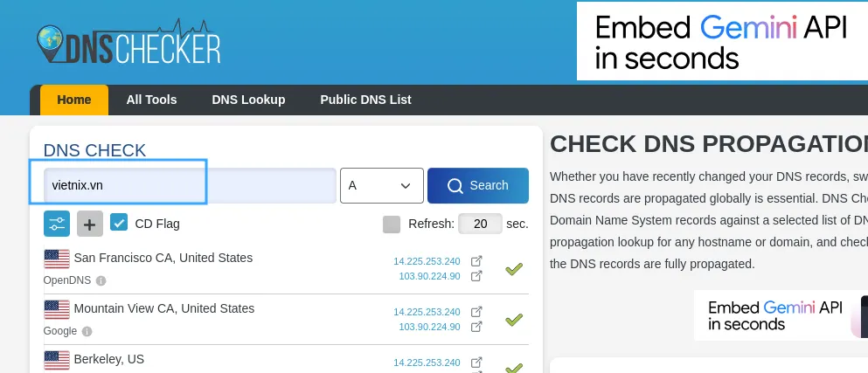Click US flag for Mountain View

pyautogui.click(x=57, y=309)
